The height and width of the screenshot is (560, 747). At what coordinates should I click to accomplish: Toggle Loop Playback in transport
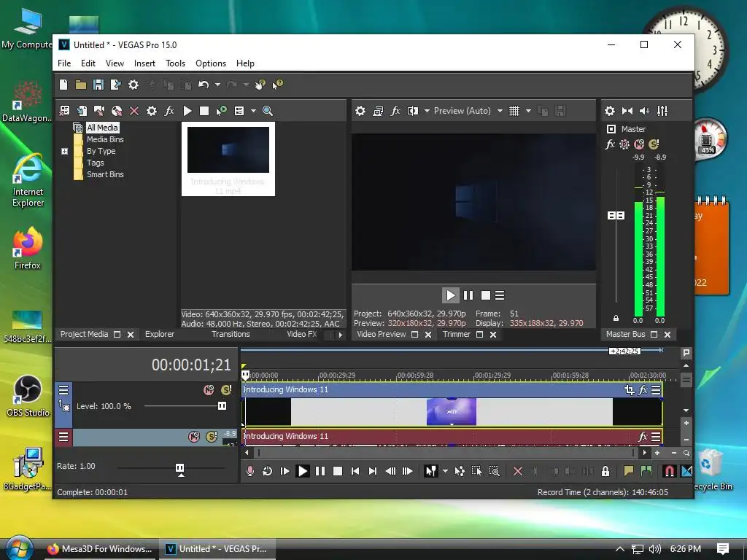pyautogui.click(x=267, y=472)
